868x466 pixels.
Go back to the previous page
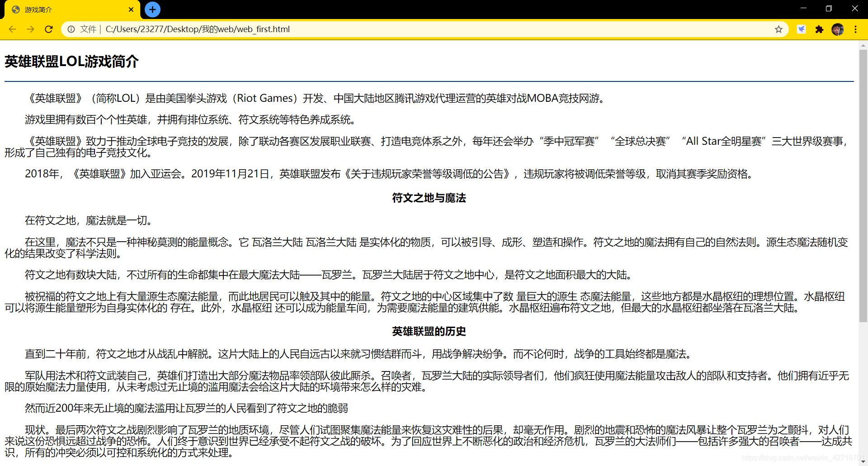[x=12, y=29]
